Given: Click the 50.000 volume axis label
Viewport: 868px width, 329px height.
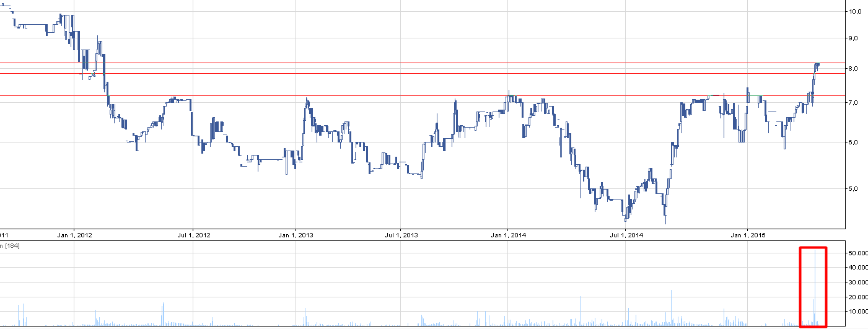Looking at the screenshot, I should [x=857, y=253].
